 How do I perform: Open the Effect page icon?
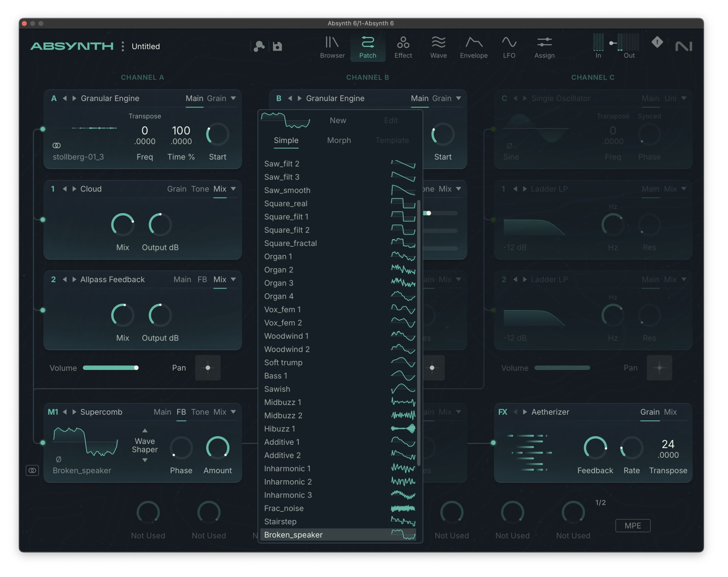(x=403, y=47)
